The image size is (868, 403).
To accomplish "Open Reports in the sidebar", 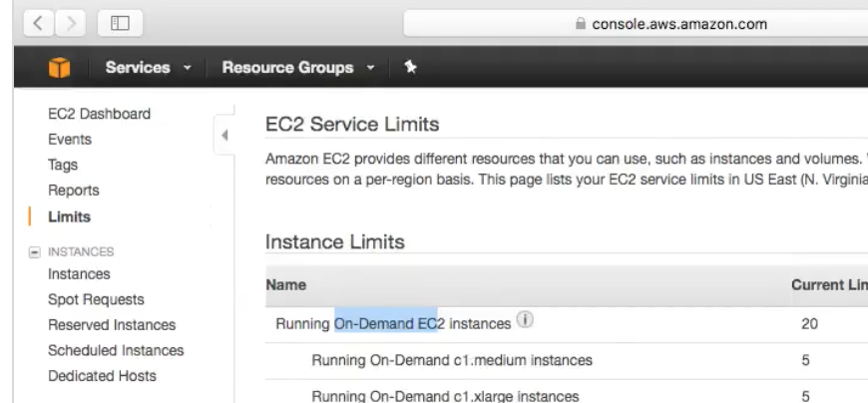I will [74, 191].
